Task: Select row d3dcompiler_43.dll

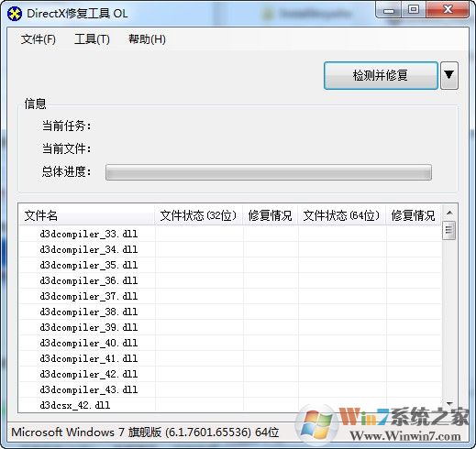Action: tap(230, 389)
